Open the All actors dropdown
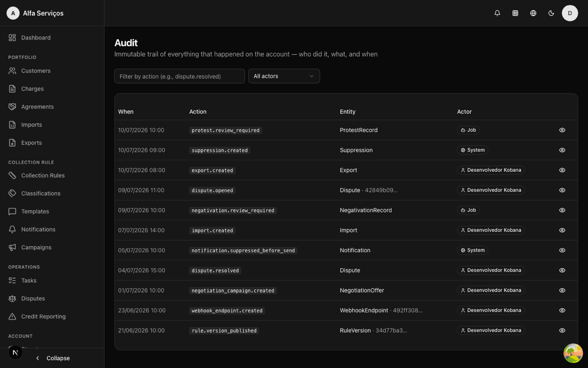 [284, 76]
